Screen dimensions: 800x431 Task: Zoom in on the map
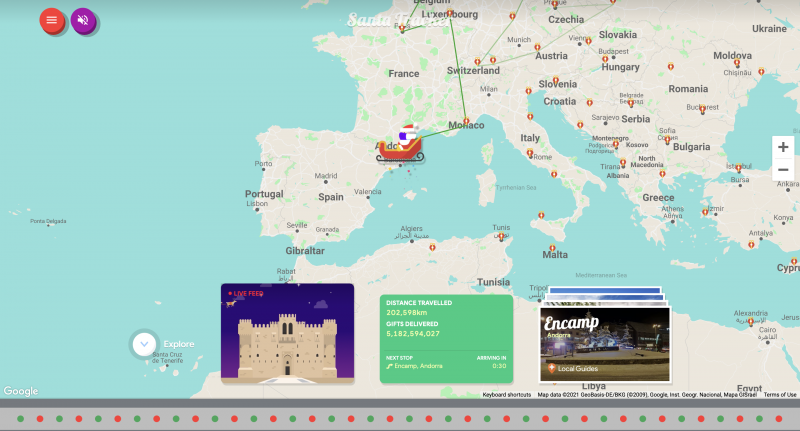(783, 147)
